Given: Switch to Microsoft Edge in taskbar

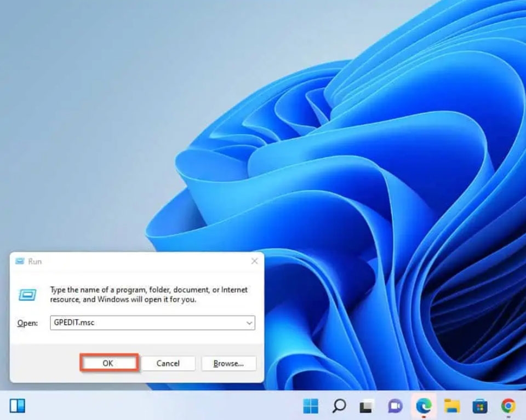Looking at the screenshot, I should click(x=424, y=406).
